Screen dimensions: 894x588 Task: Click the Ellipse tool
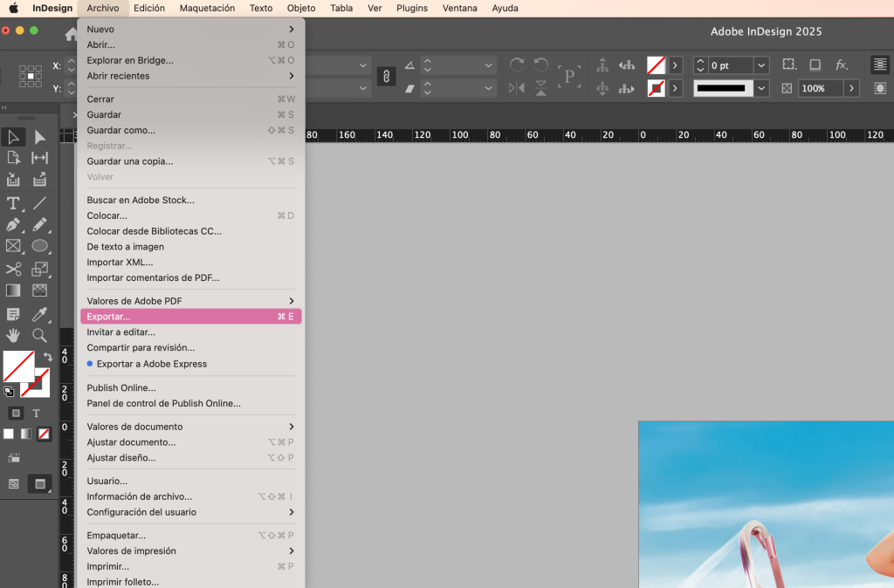pyautogui.click(x=39, y=247)
